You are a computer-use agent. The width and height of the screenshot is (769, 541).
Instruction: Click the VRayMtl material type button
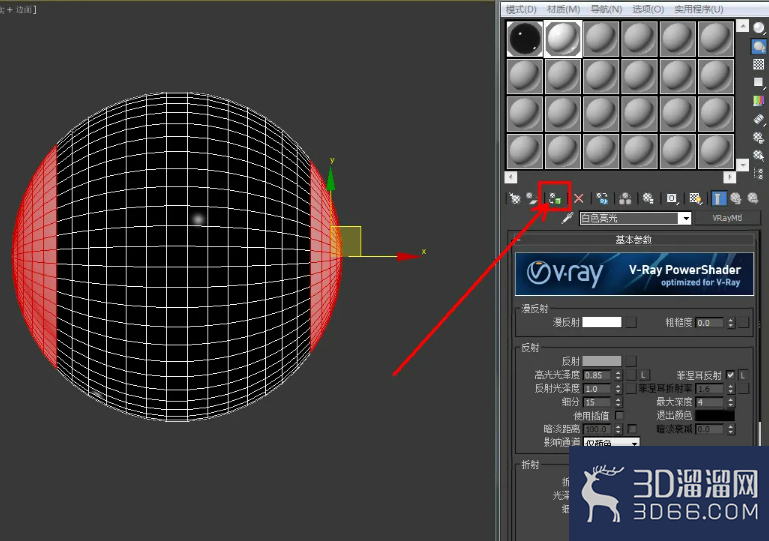pyautogui.click(x=727, y=218)
